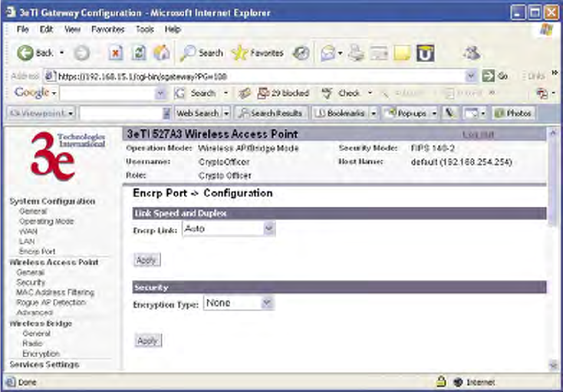Open Rogue AP Detection page
Viewport: 563px width, 392px height.
click(x=51, y=302)
